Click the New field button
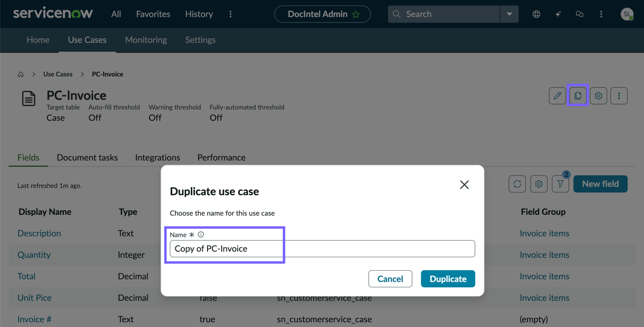Image resolution: width=644 pixels, height=327 pixels. (x=601, y=184)
